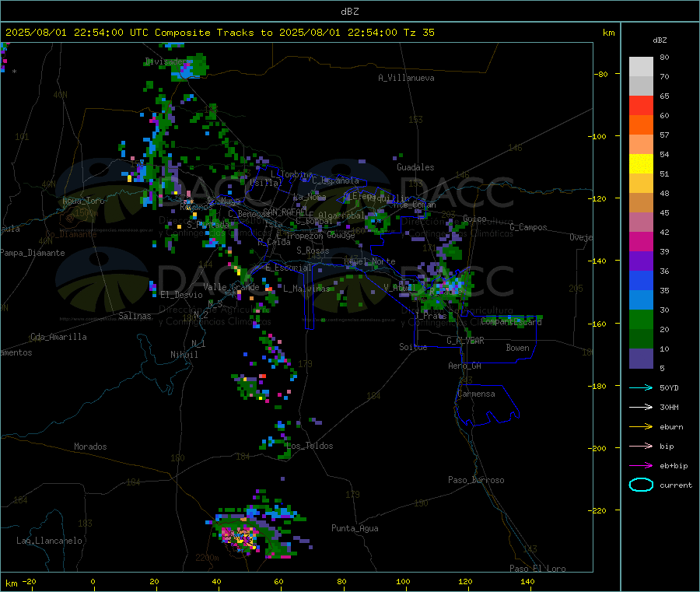Select the green 20-30 dBZ legend swatch
Screen dimensions: 700x592
tap(641, 319)
